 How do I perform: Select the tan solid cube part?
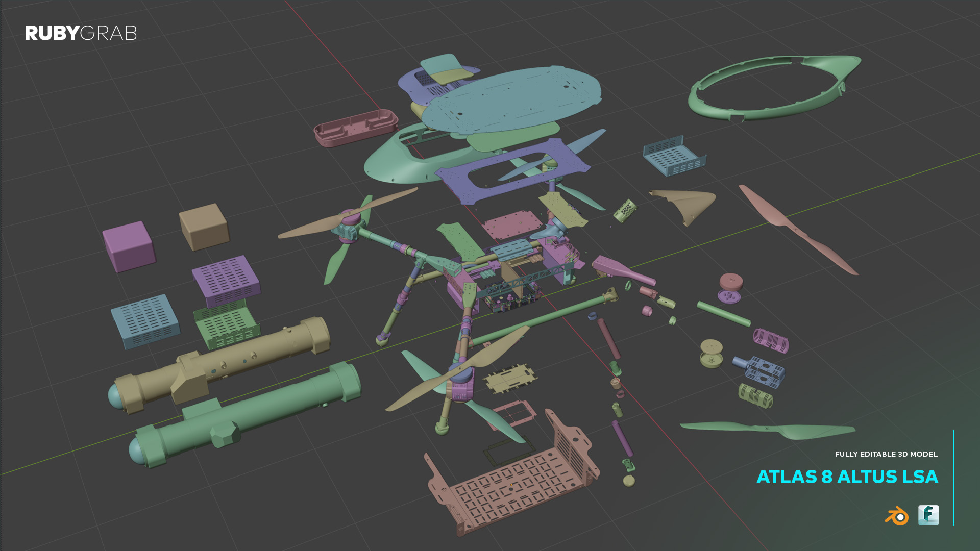click(204, 227)
